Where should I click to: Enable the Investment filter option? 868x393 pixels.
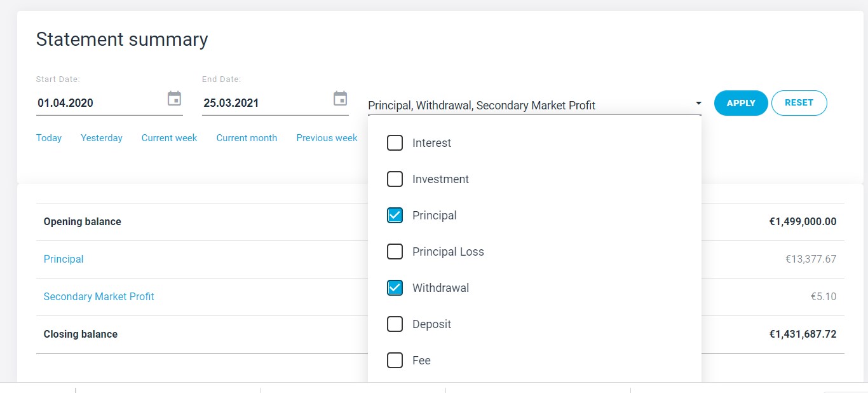point(395,179)
